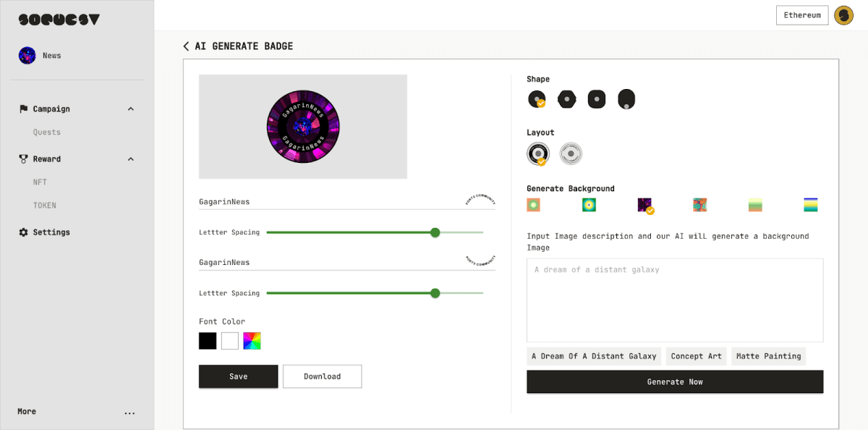Go to the NFT reward page
The width and height of the screenshot is (868, 430).
[x=40, y=182]
